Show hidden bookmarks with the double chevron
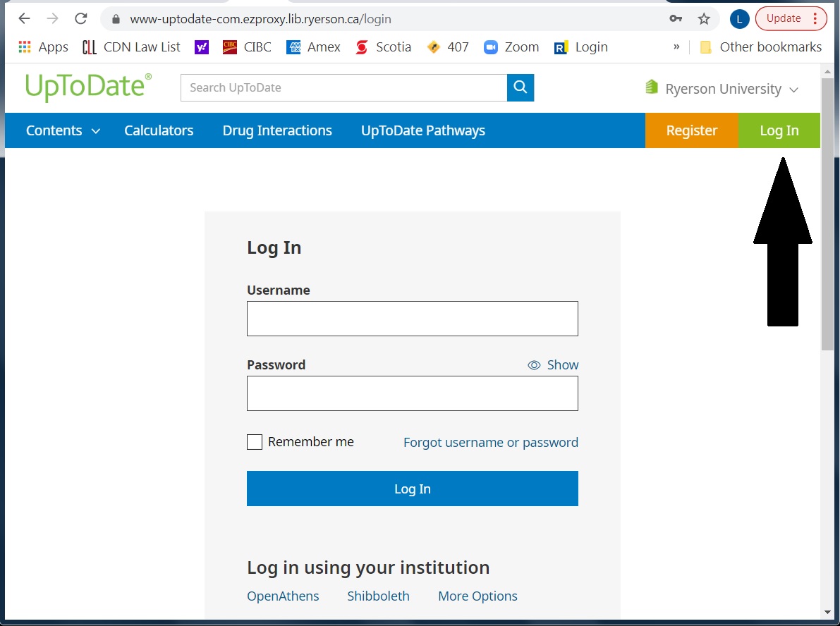 click(x=676, y=47)
